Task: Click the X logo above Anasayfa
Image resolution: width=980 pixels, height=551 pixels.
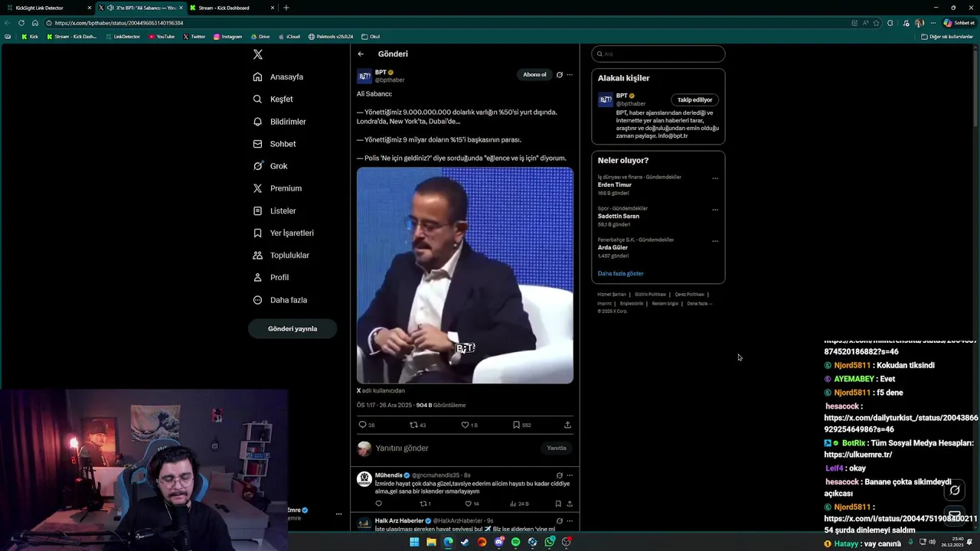Action: [258, 54]
